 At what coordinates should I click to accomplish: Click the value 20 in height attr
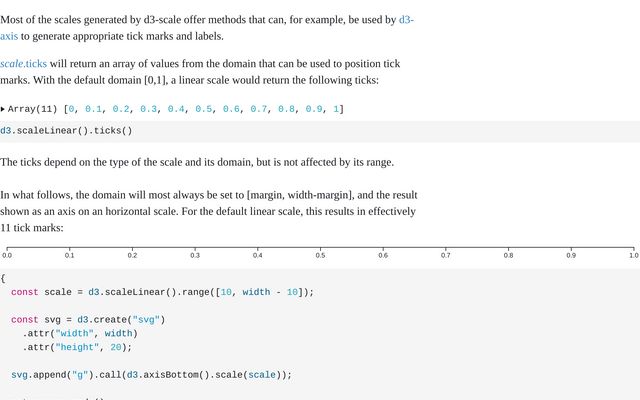pos(116,347)
